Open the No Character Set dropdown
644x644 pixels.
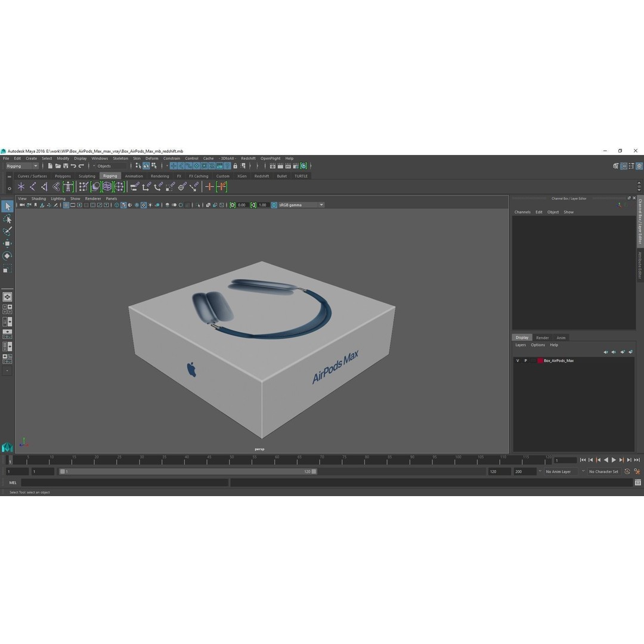[x=603, y=472]
